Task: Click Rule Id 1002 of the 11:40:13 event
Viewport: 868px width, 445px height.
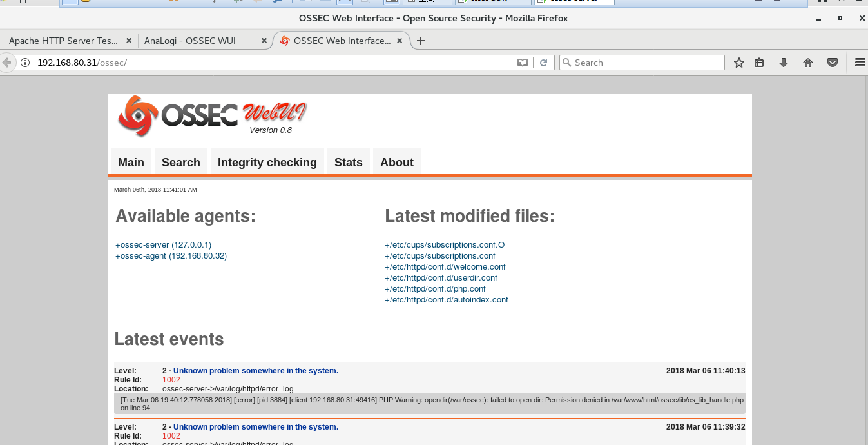Action: [x=171, y=380]
